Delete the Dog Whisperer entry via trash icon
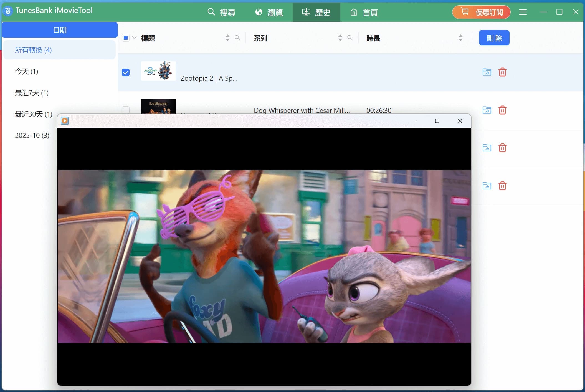The width and height of the screenshot is (585, 392). 503,110
